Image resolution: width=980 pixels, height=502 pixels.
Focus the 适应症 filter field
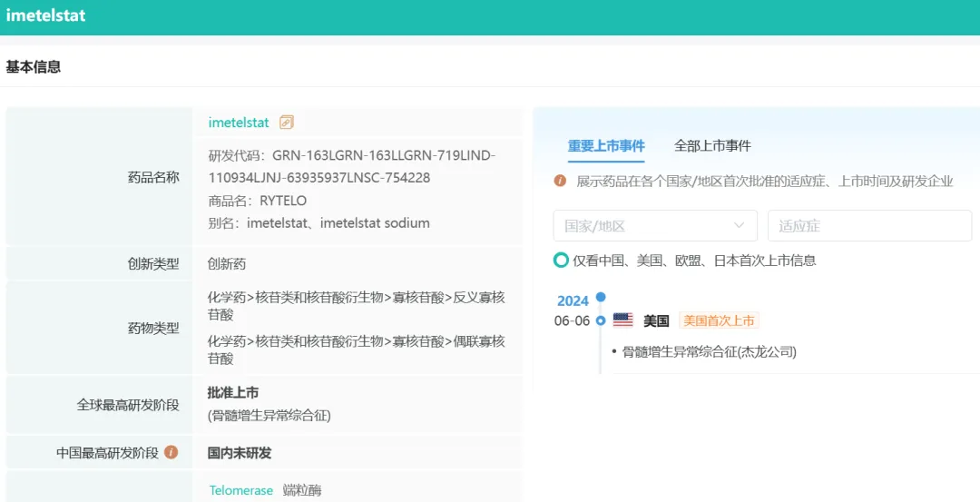[x=868, y=226]
